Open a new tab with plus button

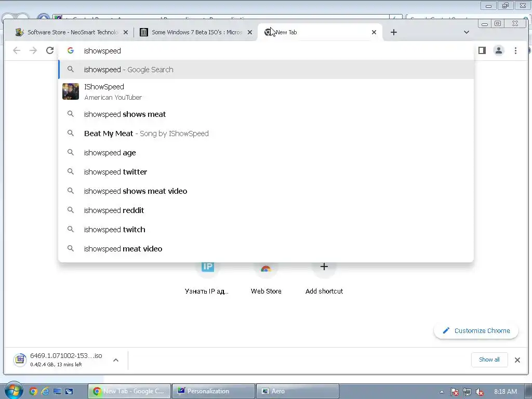pyautogui.click(x=394, y=32)
